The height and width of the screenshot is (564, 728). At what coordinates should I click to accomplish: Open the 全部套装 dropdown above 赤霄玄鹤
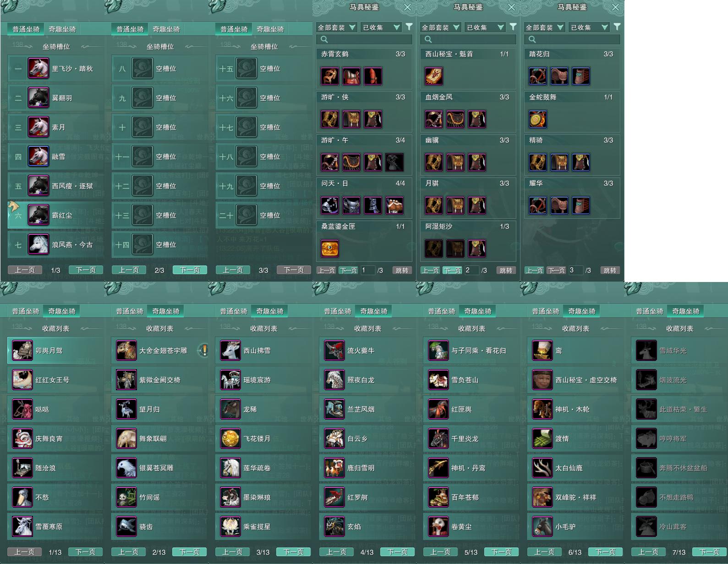pos(336,28)
